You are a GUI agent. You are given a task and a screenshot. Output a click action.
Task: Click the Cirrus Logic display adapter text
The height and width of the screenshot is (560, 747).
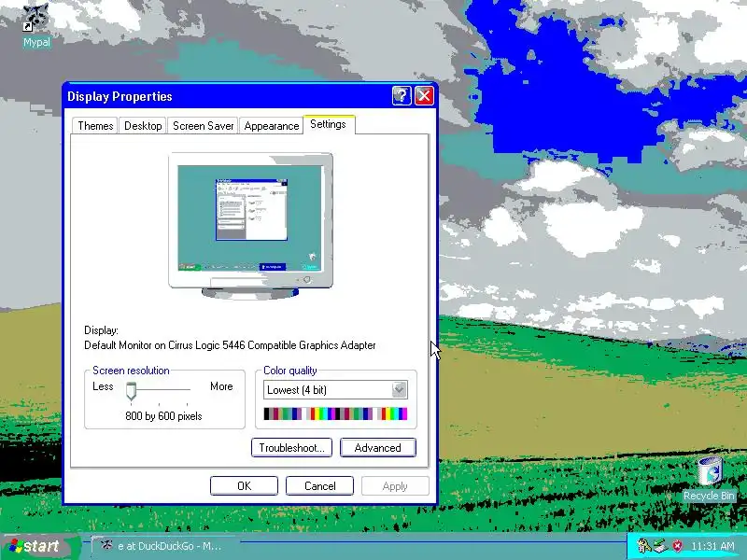pos(230,345)
